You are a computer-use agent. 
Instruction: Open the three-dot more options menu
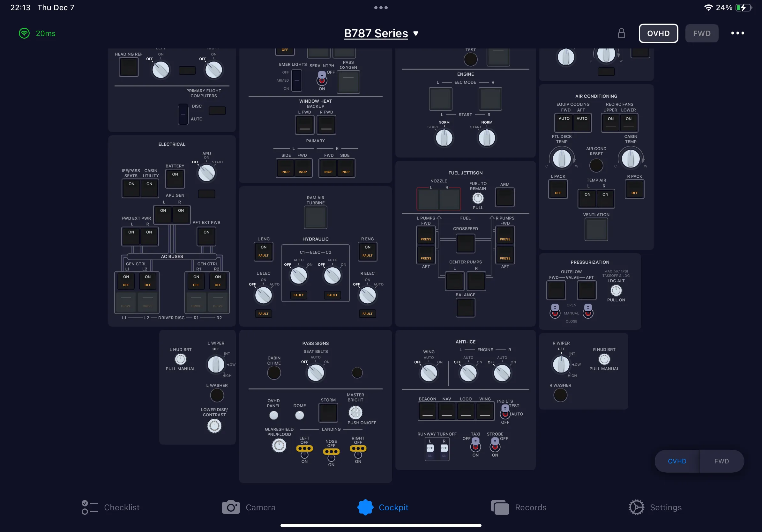[x=737, y=33]
